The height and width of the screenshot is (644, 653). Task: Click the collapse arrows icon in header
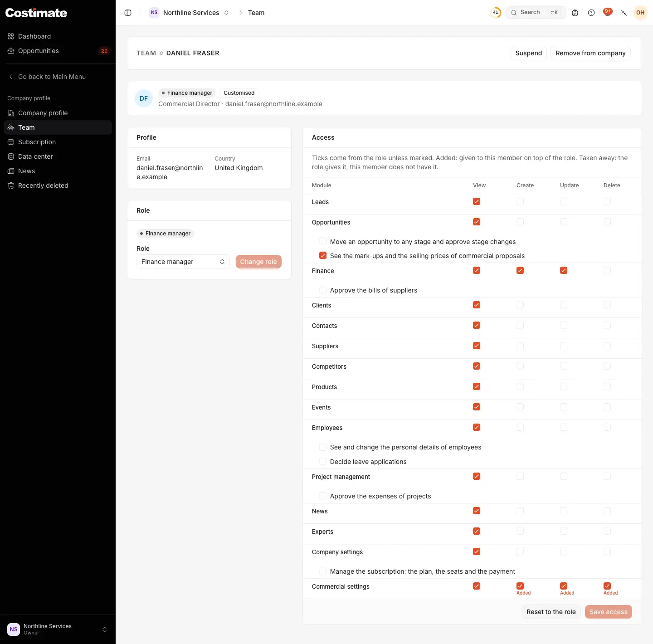624,13
